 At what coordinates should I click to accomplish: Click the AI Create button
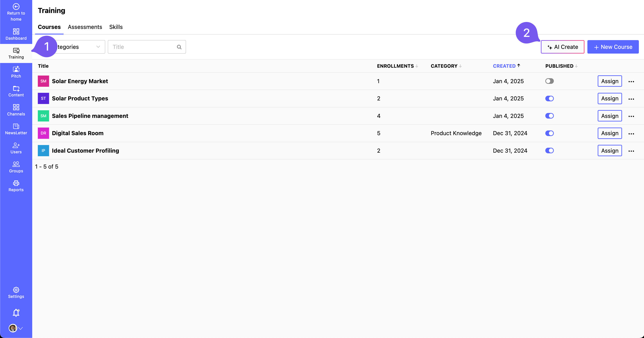click(x=562, y=47)
